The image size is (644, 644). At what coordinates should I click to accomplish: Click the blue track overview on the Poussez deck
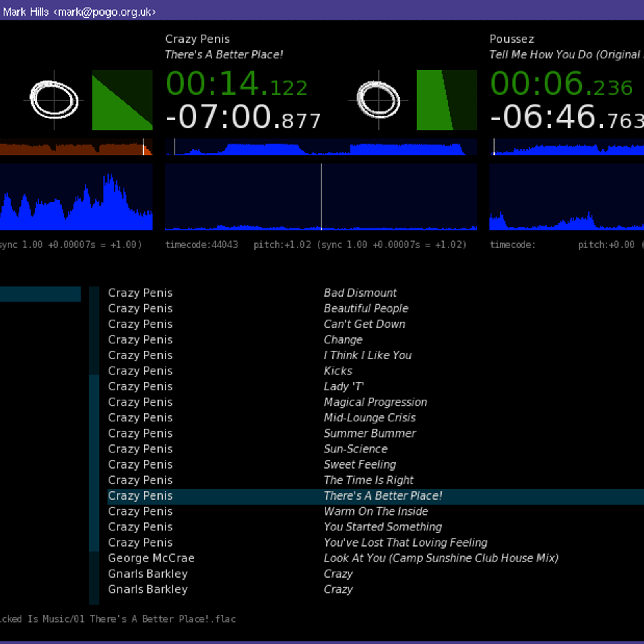click(567, 147)
